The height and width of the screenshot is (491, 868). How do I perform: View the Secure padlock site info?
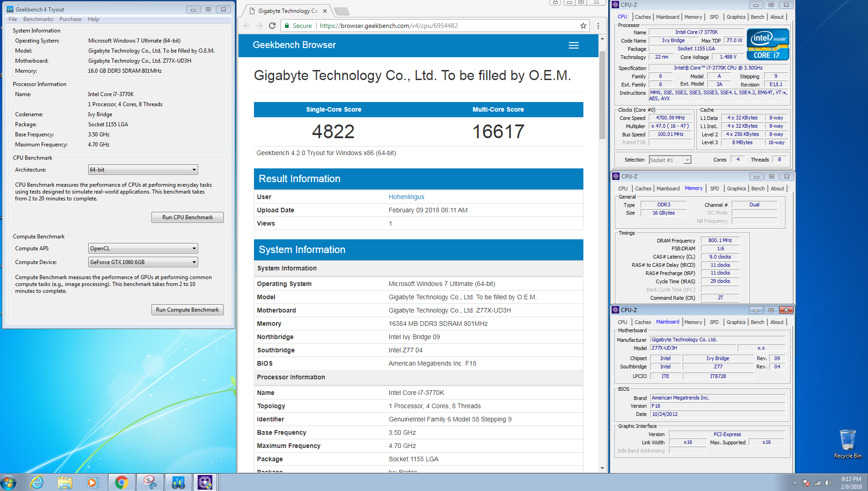[298, 26]
